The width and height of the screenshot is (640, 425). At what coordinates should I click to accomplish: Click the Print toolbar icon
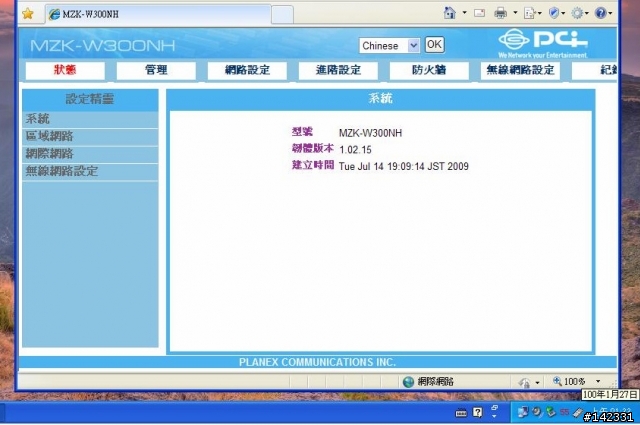coord(500,13)
